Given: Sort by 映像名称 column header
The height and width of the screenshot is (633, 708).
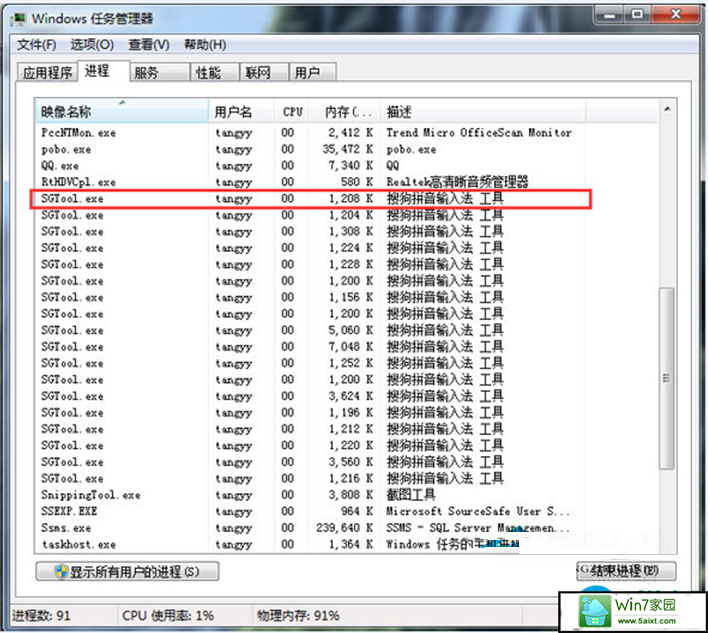Looking at the screenshot, I should point(121,112).
